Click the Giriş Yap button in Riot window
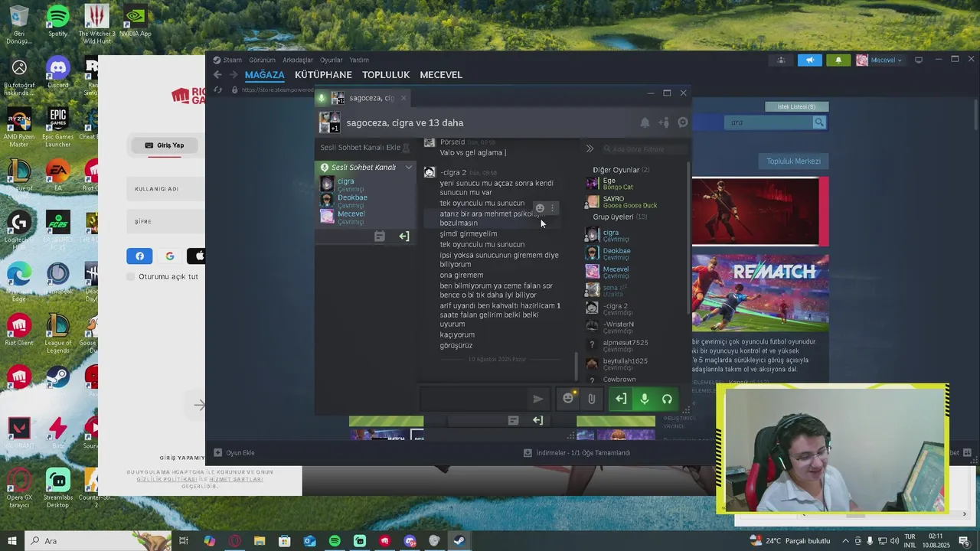980x551 pixels. [164, 145]
